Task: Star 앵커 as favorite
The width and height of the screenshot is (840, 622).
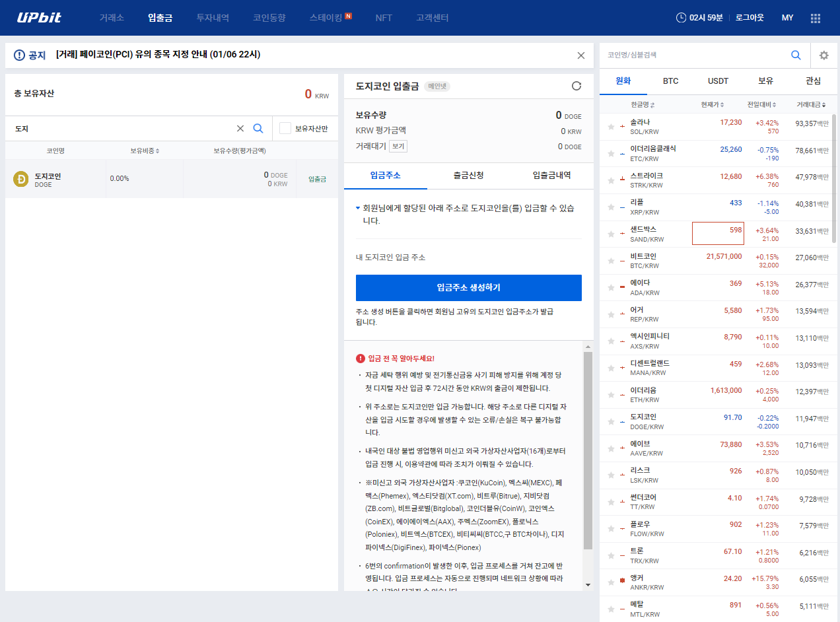Action: point(611,582)
